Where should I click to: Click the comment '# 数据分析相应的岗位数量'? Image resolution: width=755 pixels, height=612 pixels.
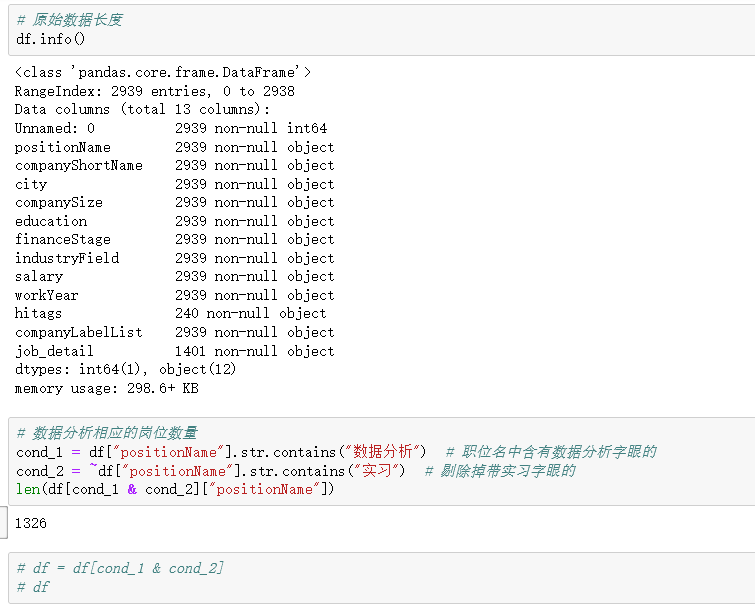tap(107, 433)
